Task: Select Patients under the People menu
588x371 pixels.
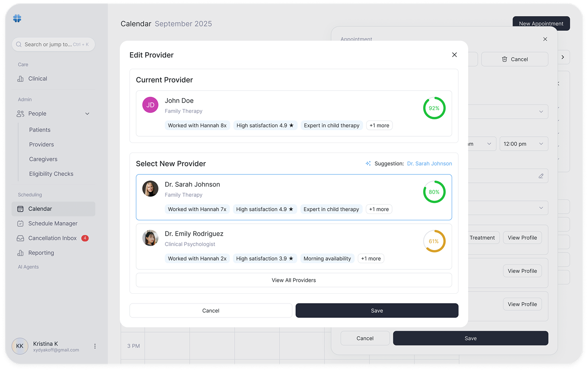Action: coord(40,129)
